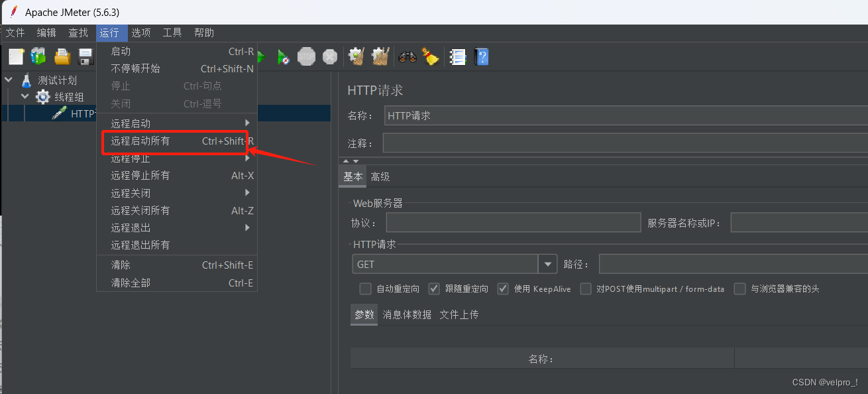
Task: Click the 协议 input field
Action: click(x=514, y=223)
